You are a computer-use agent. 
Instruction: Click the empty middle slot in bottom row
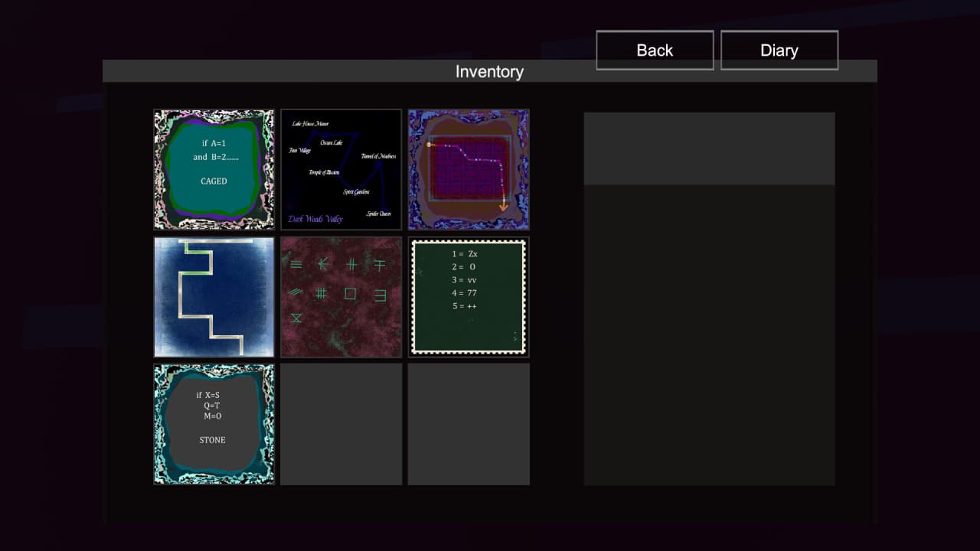tap(341, 424)
